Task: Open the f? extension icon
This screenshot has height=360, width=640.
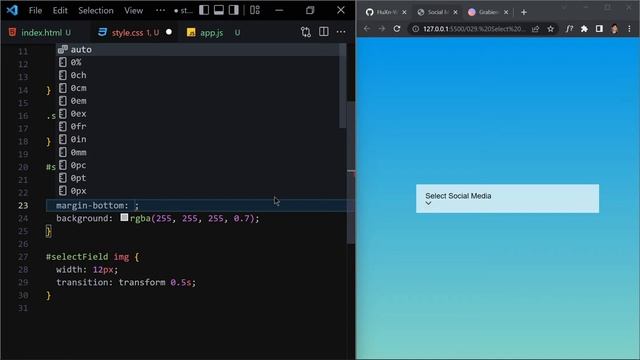Action: tap(569, 29)
